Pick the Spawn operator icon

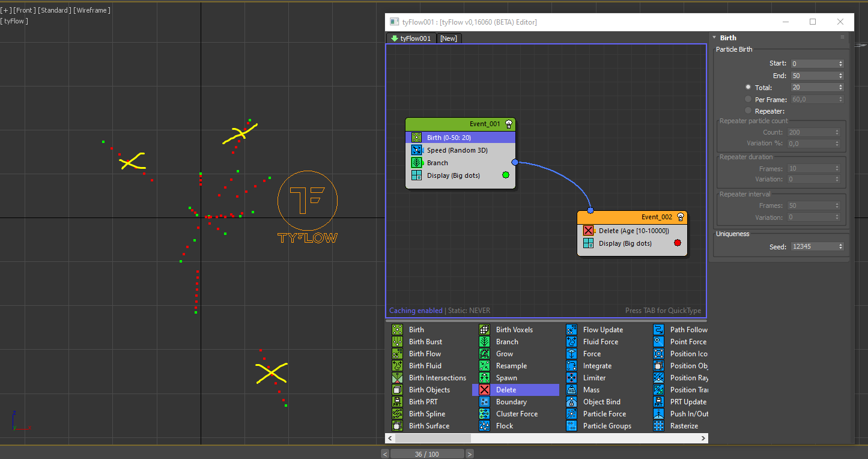point(484,378)
